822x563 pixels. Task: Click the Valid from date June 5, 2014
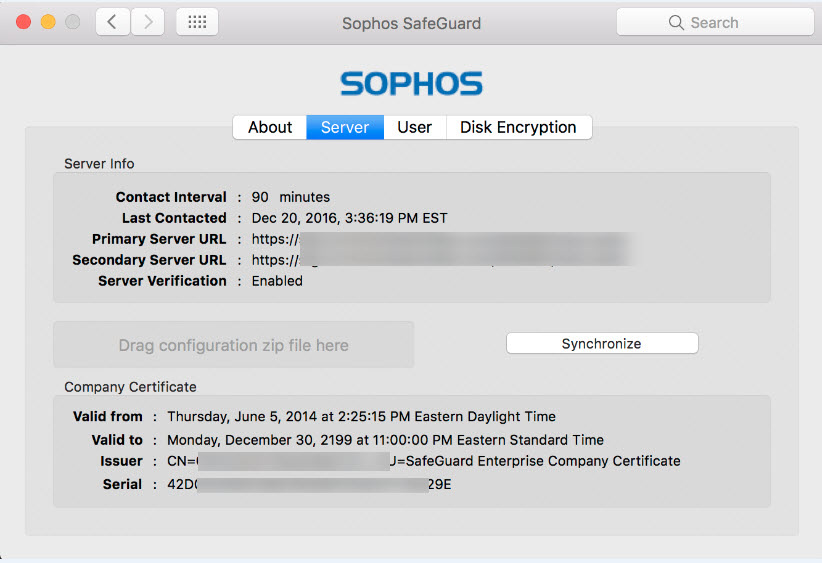[361, 417]
